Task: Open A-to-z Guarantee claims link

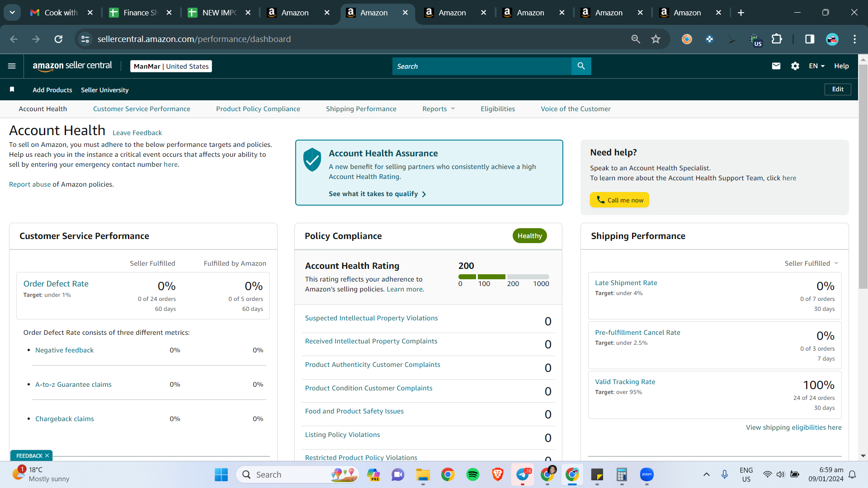Action: (x=73, y=385)
